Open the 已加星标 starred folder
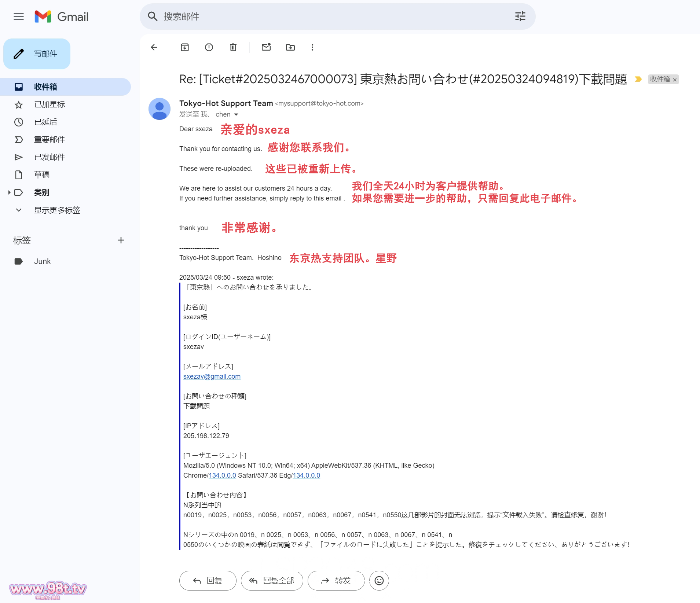The width and height of the screenshot is (700, 603). coord(50,104)
